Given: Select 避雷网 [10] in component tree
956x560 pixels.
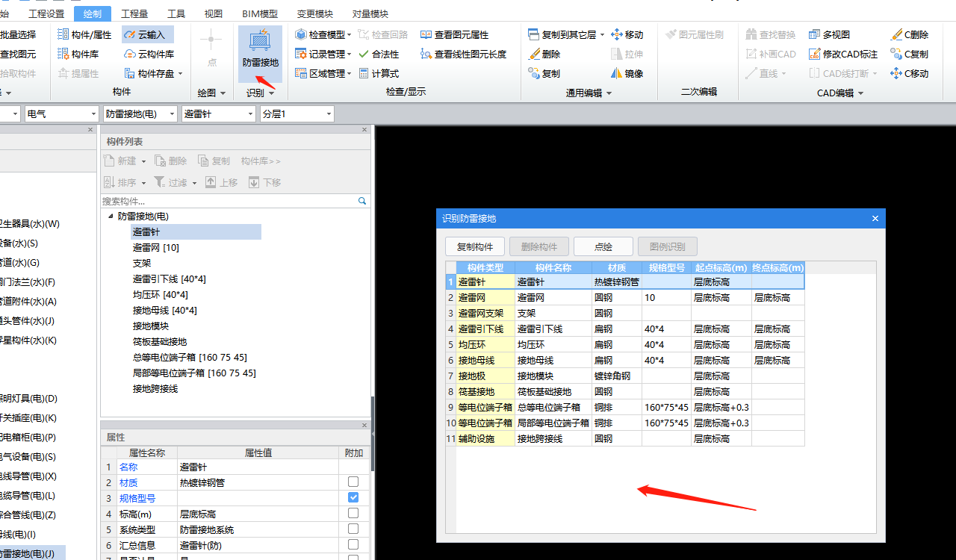Looking at the screenshot, I should pos(155,247).
